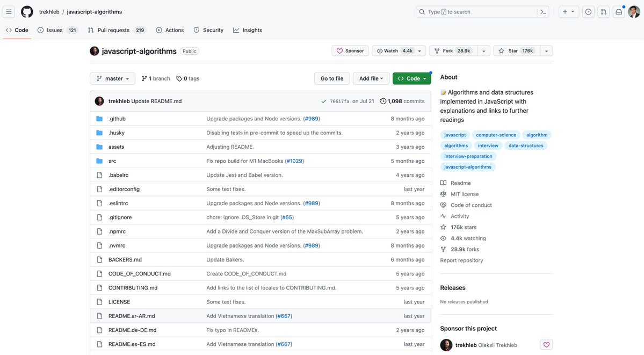The image size is (644, 355).
Task: Click the .husky folder icon
Action: pyautogui.click(x=99, y=133)
